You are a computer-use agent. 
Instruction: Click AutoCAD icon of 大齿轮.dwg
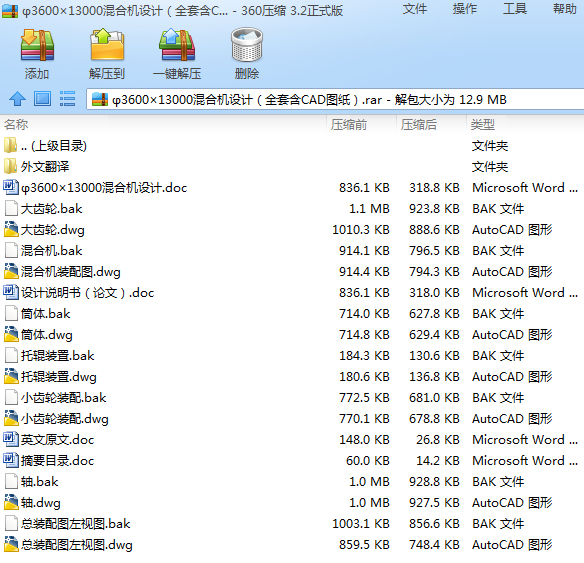(11, 229)
